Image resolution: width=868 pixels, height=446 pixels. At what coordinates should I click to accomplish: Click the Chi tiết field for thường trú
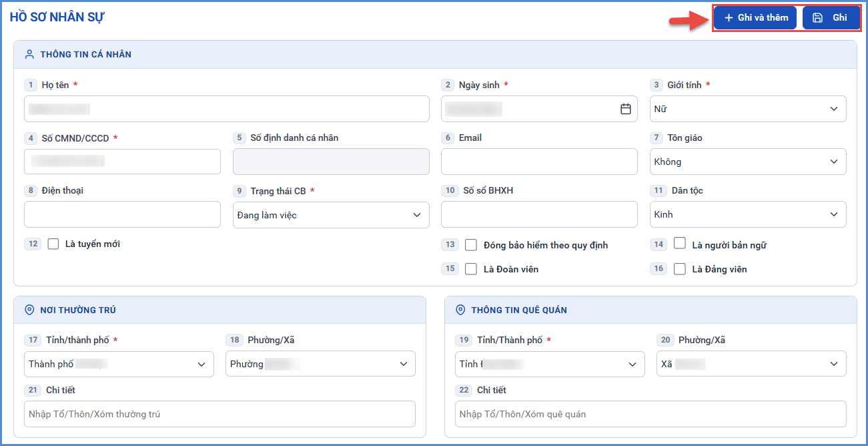[x=220, y=414]
